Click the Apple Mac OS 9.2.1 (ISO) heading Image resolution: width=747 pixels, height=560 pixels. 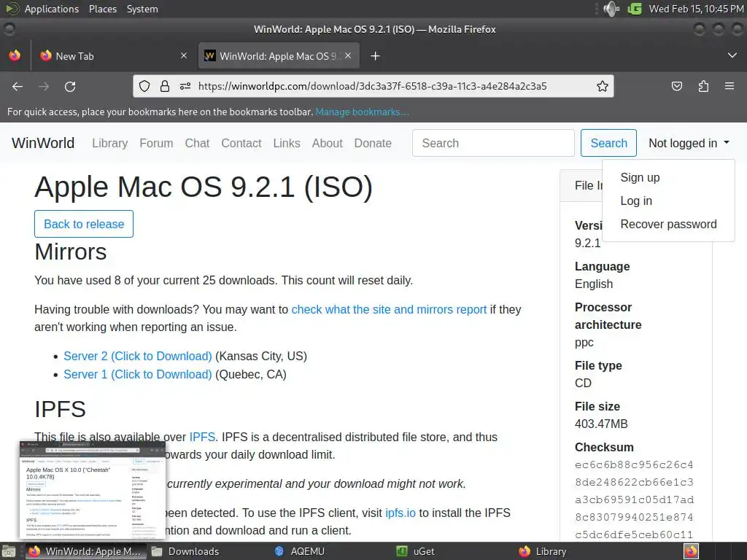(x=204, y=186)
